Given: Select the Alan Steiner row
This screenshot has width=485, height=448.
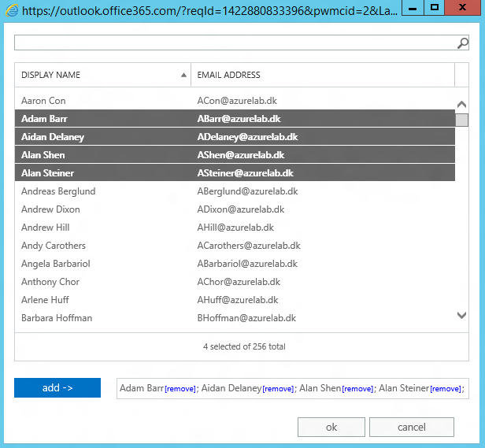Looking at the screenshot, I should [235, 173].
